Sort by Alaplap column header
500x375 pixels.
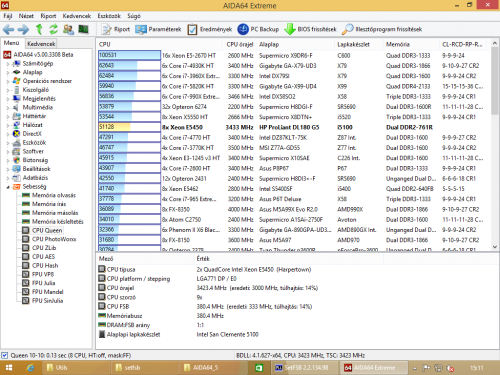[x=295, y=44]
